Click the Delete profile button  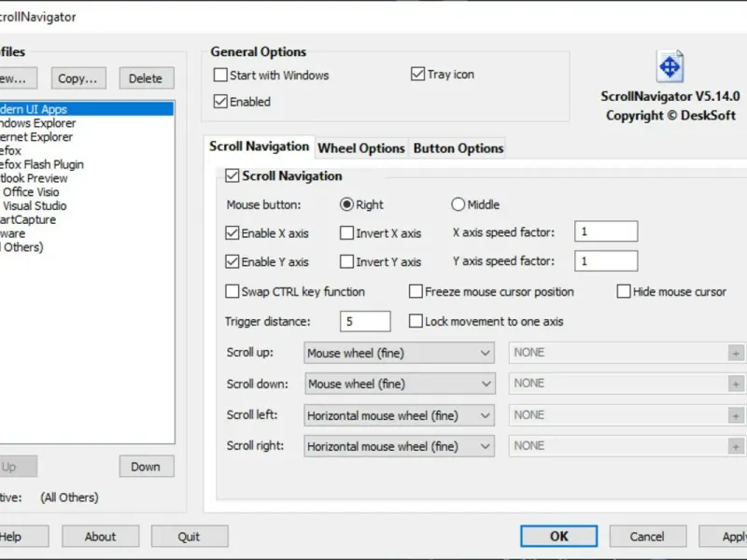[147, 78]
